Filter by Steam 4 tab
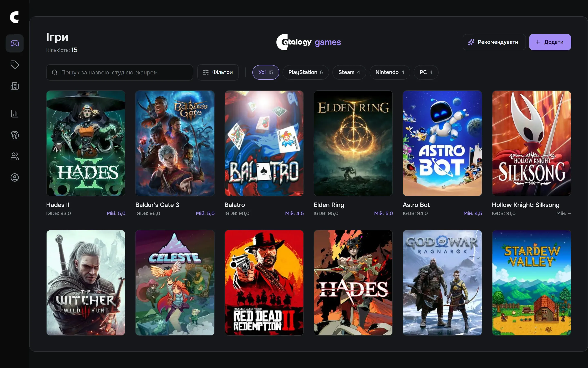Viewport: 588px width, 368px height. coord(349,72)
